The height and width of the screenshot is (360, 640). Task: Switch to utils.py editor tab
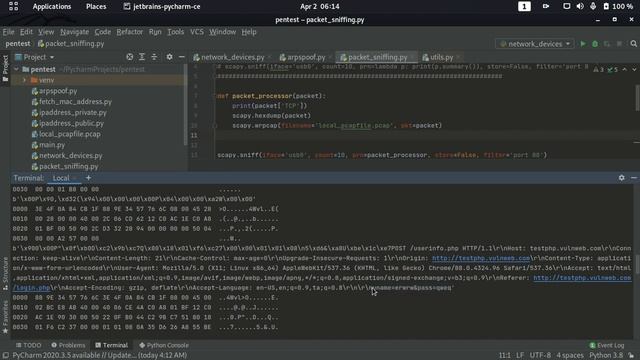point(441,57)
